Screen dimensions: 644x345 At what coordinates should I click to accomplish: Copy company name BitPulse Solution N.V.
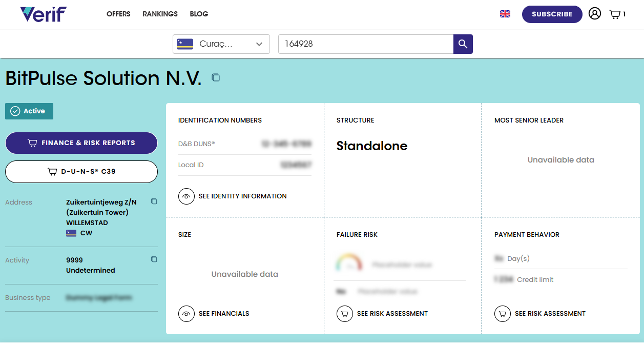click(x=216, y=77)
